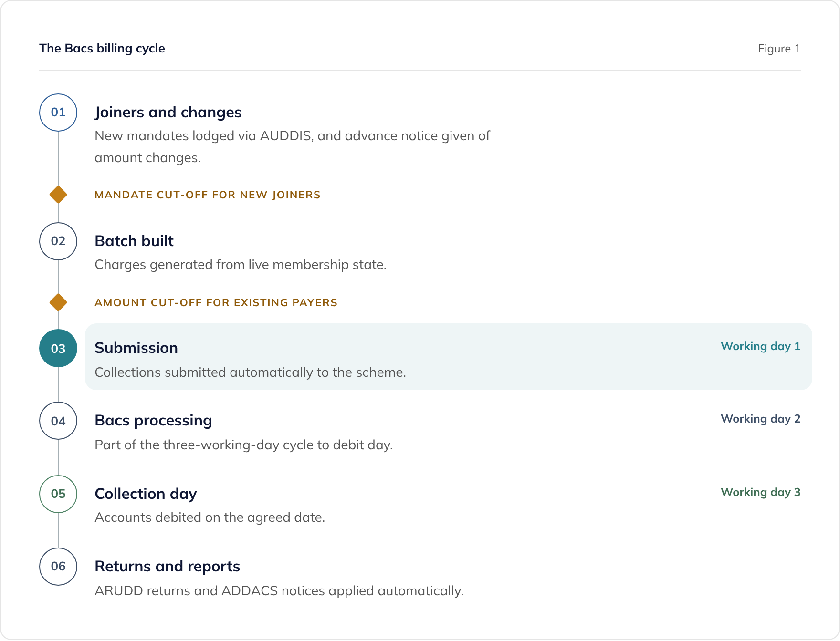Viewport: 840px width, 641px height.
Task: Click the step 06 circle marker
Action: click(x=58, y=567)
